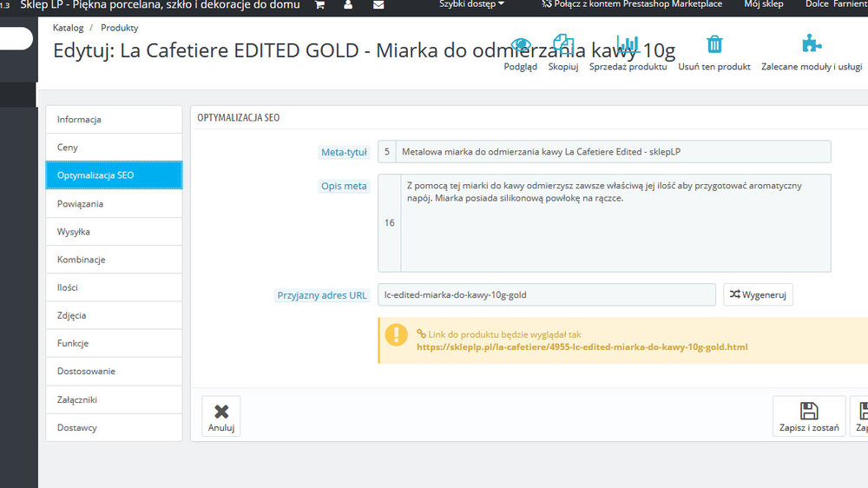Open the Kombinacje tab
This screenshot has width=868, height=488.
[x=114, y=260]
